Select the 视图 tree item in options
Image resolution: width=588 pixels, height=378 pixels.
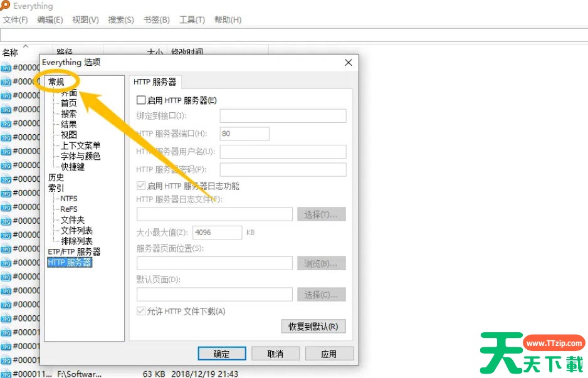click(x=68, y=135)
